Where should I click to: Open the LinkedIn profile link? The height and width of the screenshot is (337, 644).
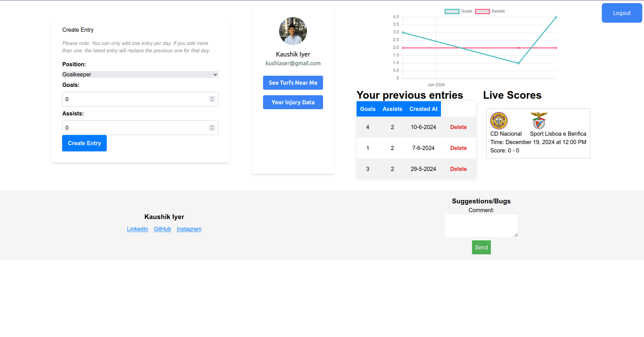point(137,229)
